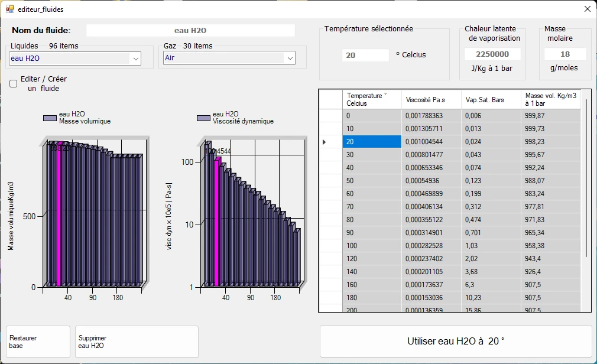Click the Restaurer base button
Image resolution: width=597 pixels, height=364 pixels.
pyautogui.click(x=38, y=342)
